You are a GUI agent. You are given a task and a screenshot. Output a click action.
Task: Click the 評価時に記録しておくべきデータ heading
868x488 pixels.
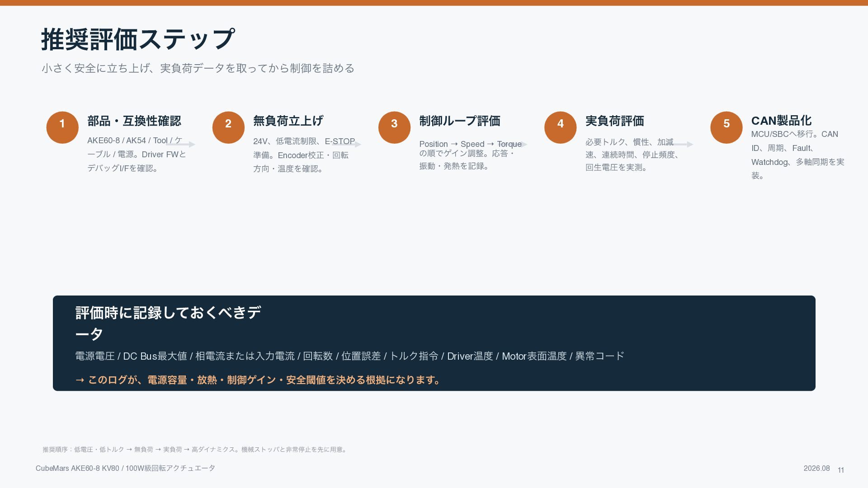(168, 323)
